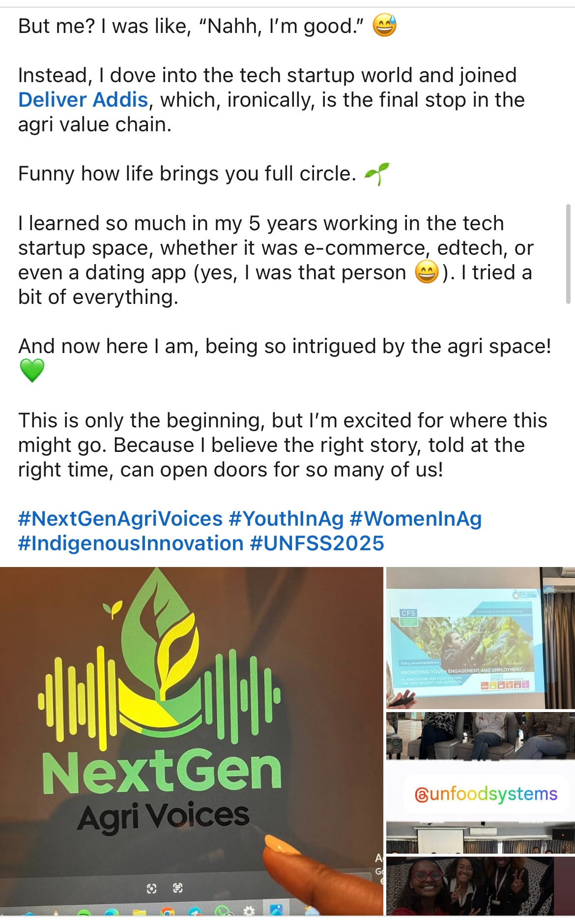Follow the #WomenInAg hashtag link
The width and height of the screenshot is (575, 924).
point(415,519)
